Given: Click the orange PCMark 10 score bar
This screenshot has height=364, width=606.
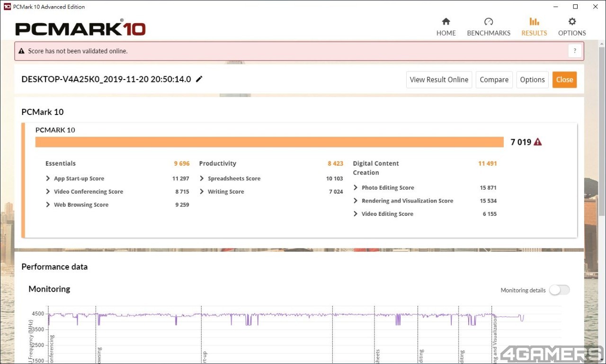Looking at the screenshot, I should pos(269,142).
